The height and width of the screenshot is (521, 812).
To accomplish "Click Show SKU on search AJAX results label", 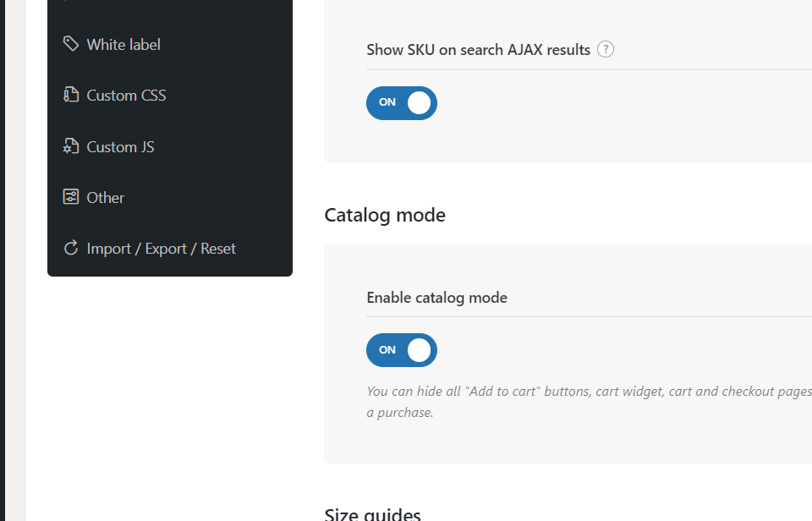I will click(x=478, y=50).
